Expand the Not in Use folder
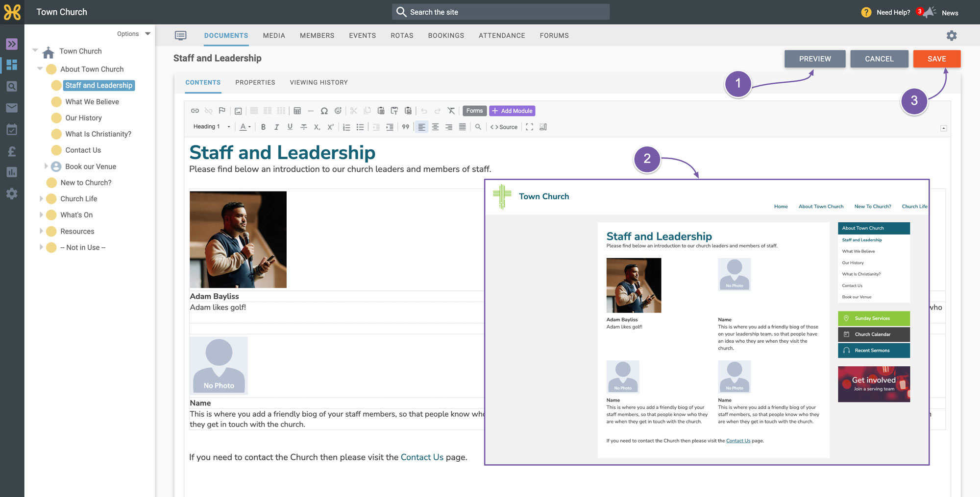The height and width of the screenshot is (497, 980). [x=41, y=247]
